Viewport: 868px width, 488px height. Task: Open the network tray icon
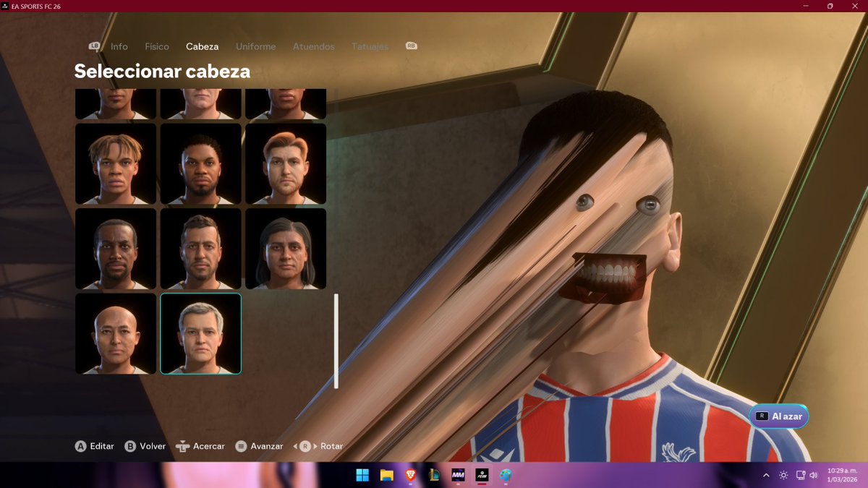coord(801,475)
